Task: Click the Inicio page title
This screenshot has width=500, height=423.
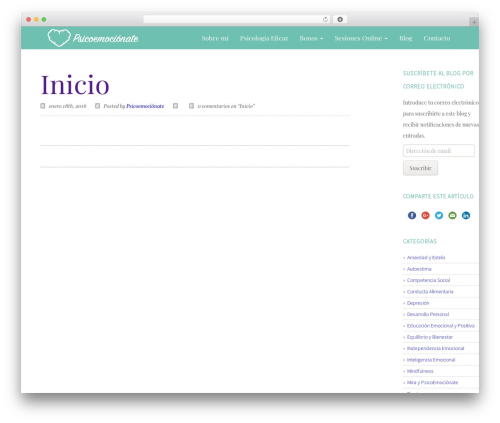Action: pos(75,85)
